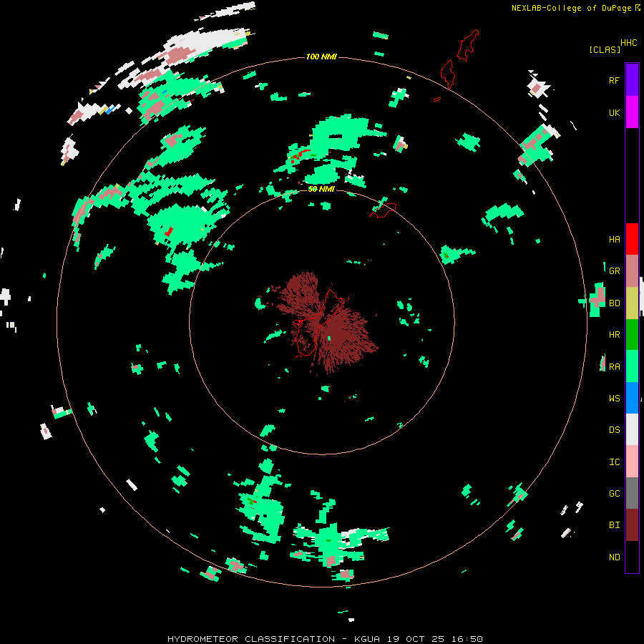Click the IC light pink swatch
644x644 pixels.
pos(632,462)
